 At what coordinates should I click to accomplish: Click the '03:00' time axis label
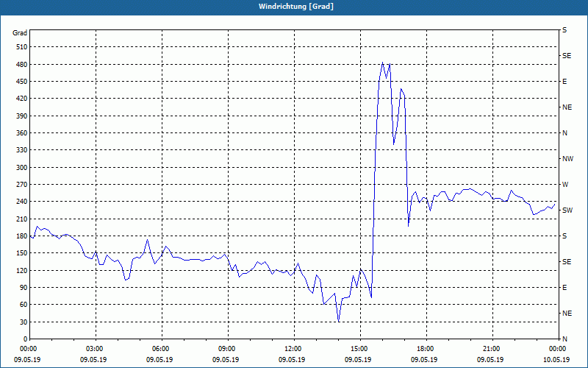coord(96,349)
